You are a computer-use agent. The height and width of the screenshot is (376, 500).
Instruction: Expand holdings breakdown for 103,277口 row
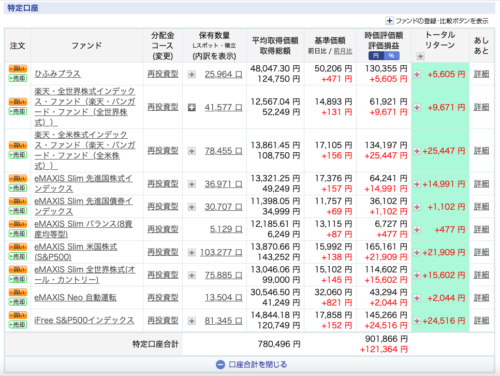tap(192, 253)
